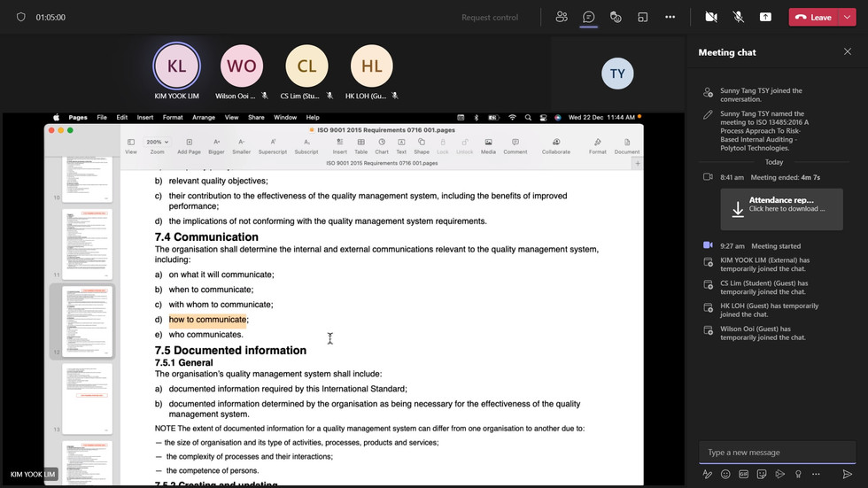Click the Table toolbar icon
This screenshot has width=868, height=488.
[x=361, y=146]
